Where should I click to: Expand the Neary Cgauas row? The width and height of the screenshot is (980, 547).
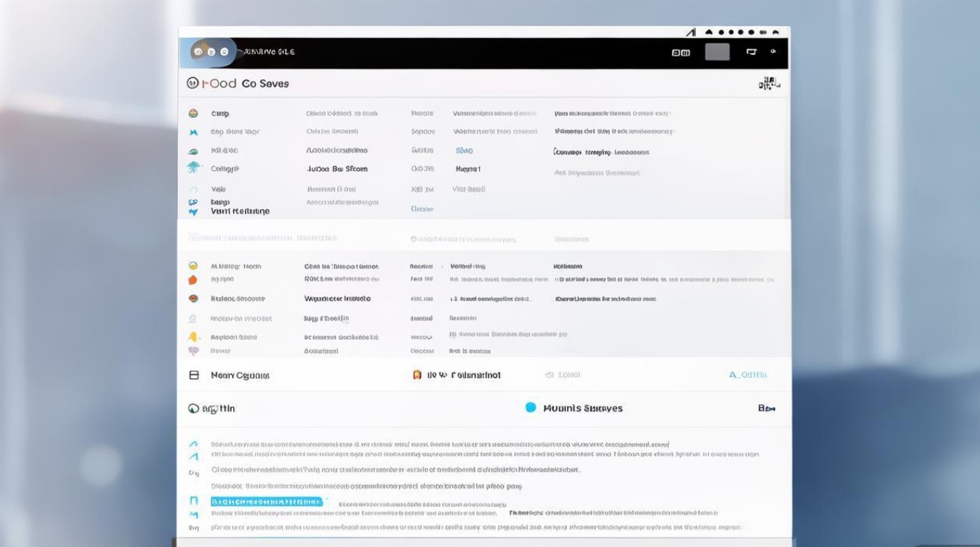pyautogui.click(x=194, y=375)
